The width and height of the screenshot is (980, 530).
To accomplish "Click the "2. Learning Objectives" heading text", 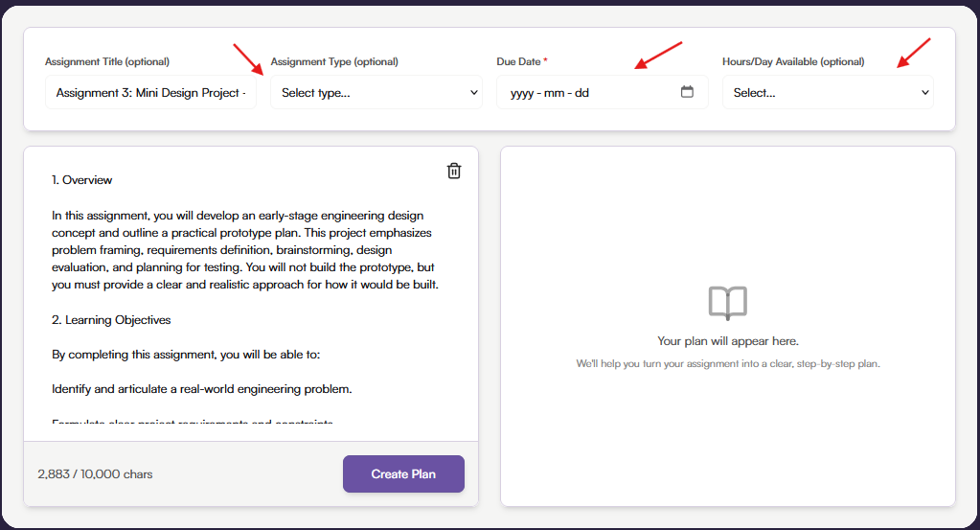I will coord(111,320).
